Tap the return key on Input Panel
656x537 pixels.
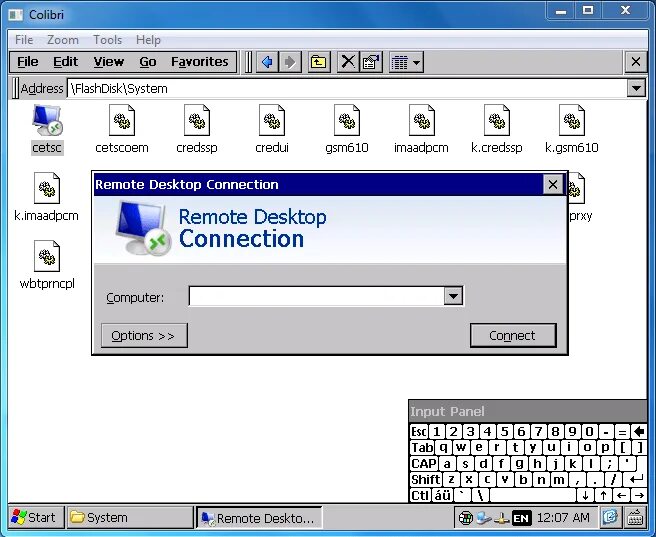[636, 479]
